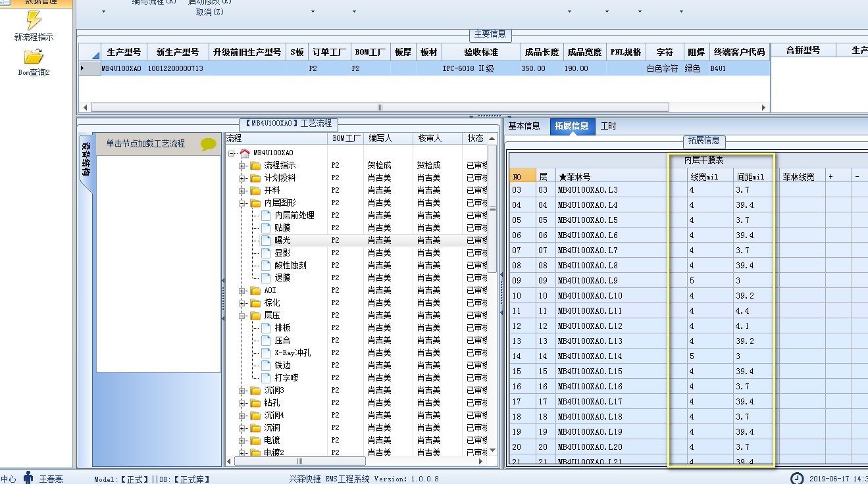Click the user icon beside 王春惠
The width and height of the screenshot is (868, 484).
point(28,478)
